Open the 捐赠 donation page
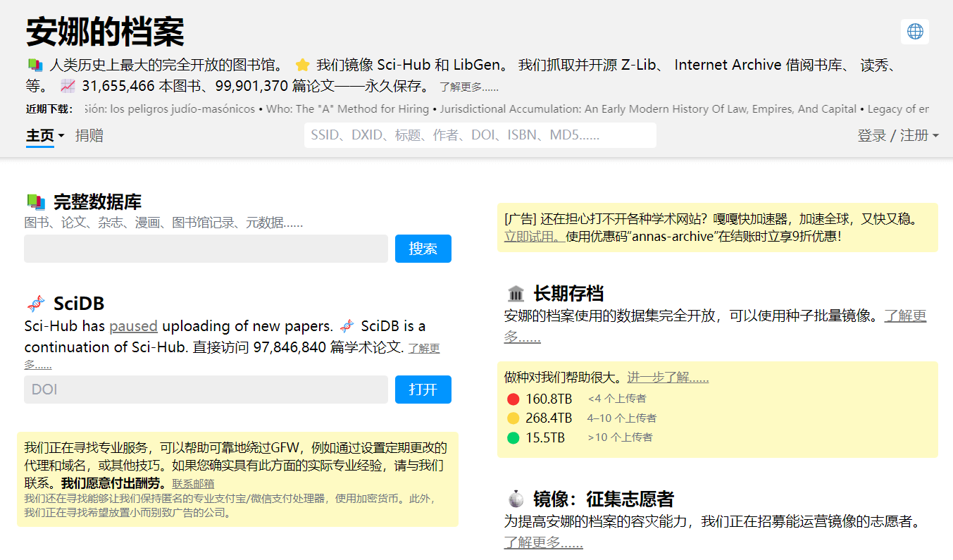The height and width of the screenshot is (560, 953). click(x=89, y=135)
